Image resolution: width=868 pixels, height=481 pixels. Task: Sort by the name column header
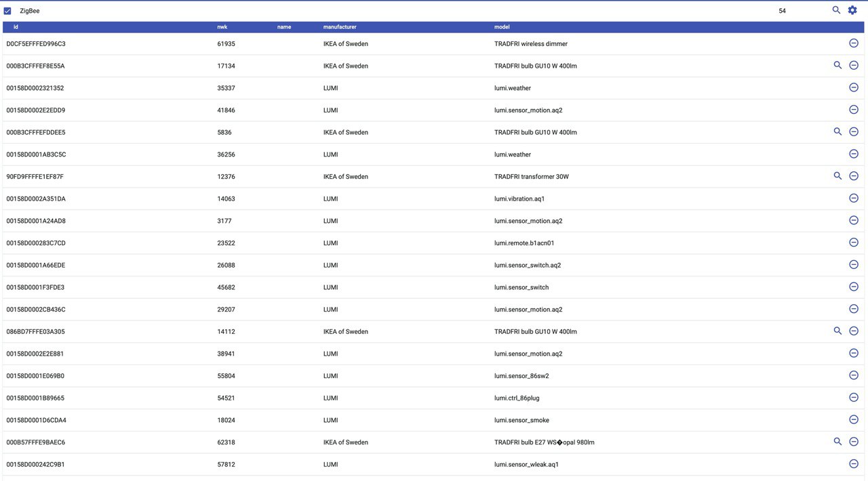pos(284,27)
